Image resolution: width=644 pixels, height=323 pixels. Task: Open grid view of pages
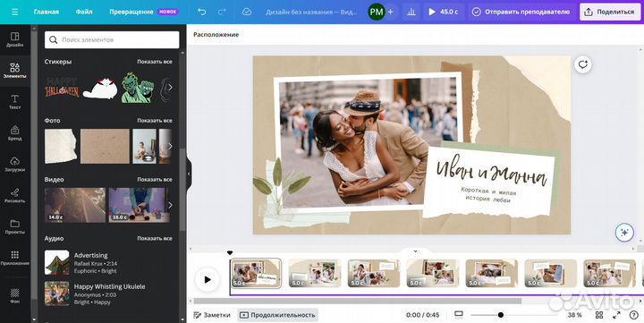[599, 315]
